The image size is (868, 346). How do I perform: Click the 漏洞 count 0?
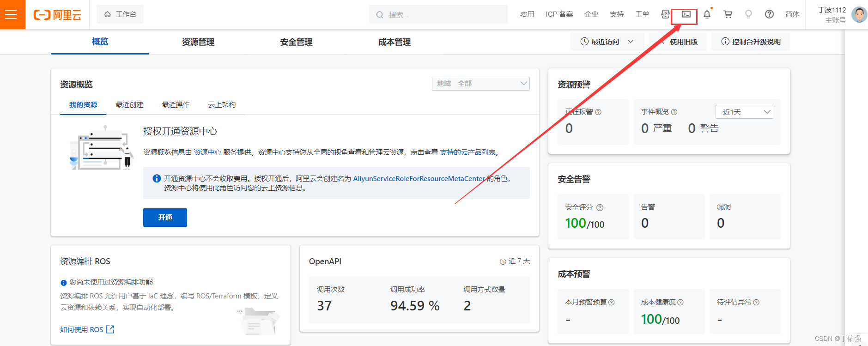point(721,224)
